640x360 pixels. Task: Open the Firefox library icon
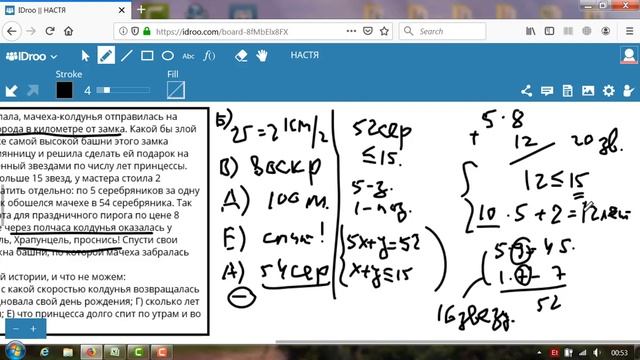pyautogui.click(x=531, y=31)
